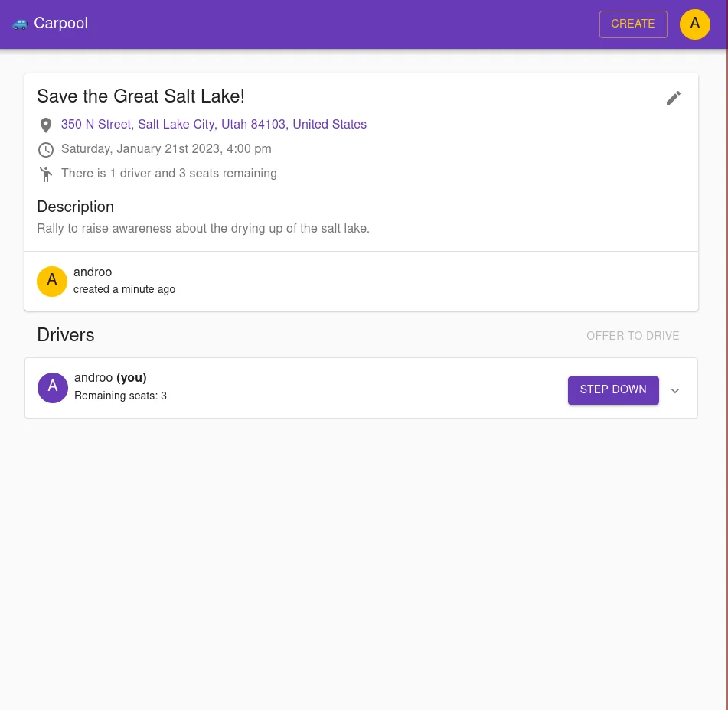728x710 pixels.
Task: Click the person icon near seats remaining
Action: click(x=46, y=174)
